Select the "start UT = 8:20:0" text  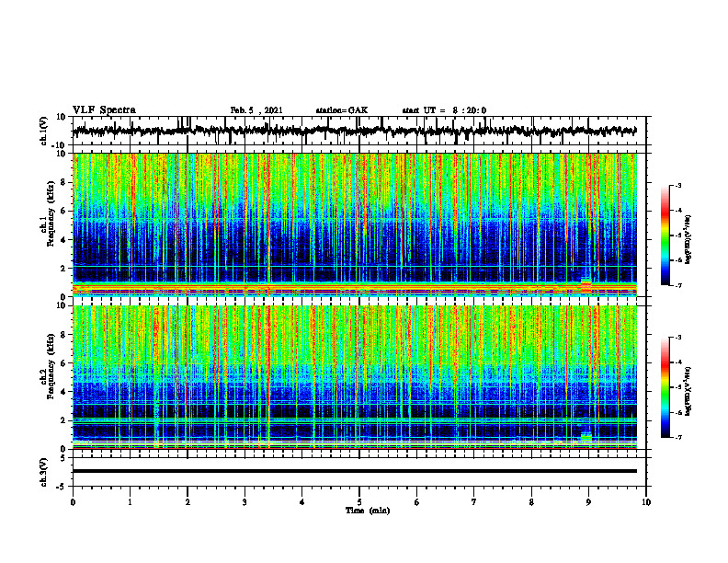click(444, 110)
